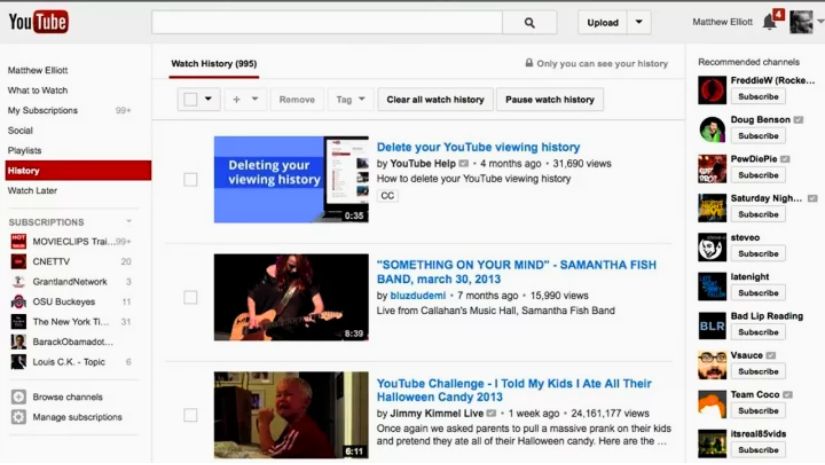The image size is (825, 465).
Task: Click the Browse channels plus icon
Action: [18, 397]
